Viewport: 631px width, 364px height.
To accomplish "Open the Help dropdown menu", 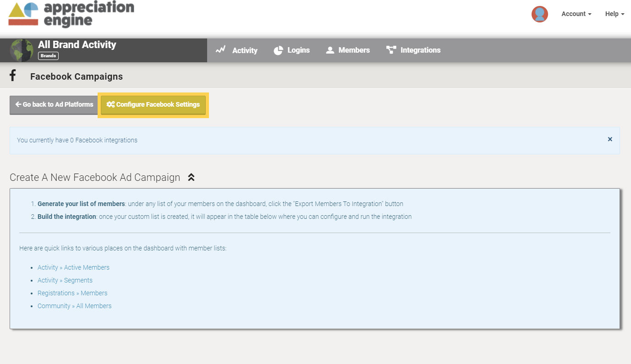I will pyautogui.click(x=615, y=14).
